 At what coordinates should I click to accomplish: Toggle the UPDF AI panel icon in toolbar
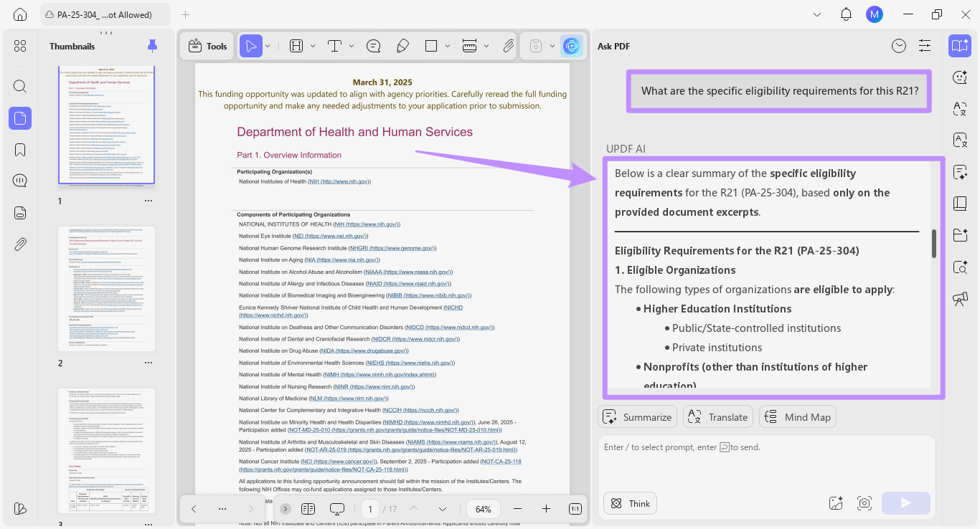click(572, 46)
